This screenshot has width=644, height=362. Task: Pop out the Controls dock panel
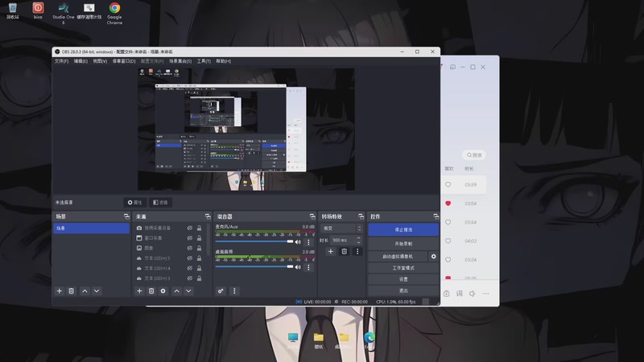tap(436, 216)
